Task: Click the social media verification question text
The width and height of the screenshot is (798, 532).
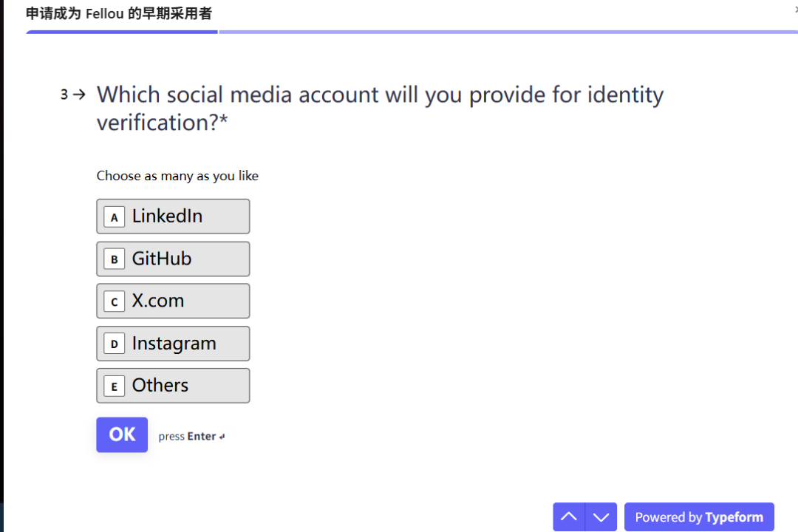Action: tap(381, 109)
